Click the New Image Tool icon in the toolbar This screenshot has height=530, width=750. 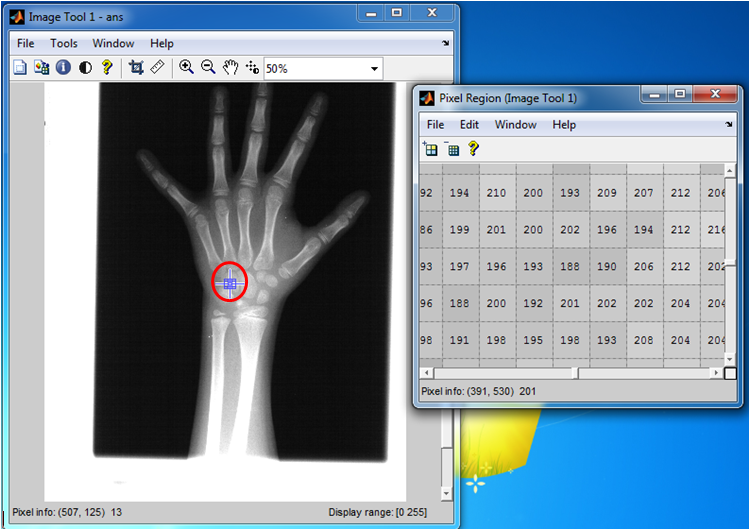coord(20,67)
